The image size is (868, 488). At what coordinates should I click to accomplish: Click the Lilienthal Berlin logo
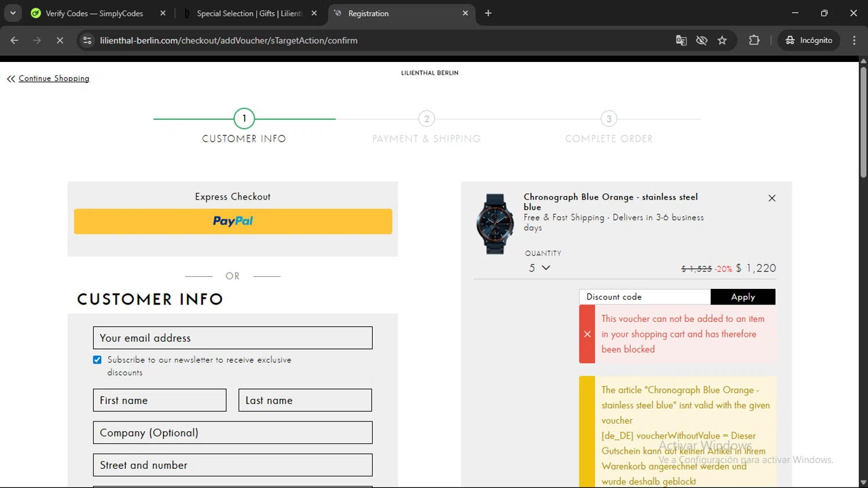pos(430,73)
